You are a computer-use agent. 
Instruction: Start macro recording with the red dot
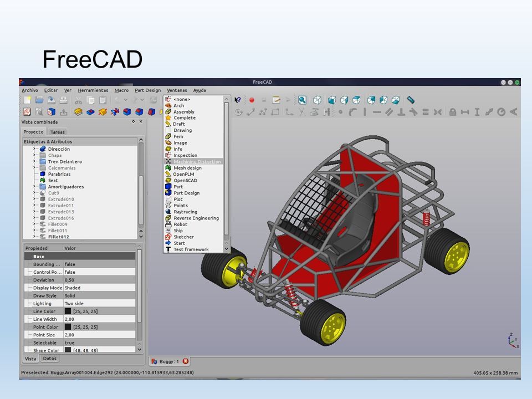point(252,100)
